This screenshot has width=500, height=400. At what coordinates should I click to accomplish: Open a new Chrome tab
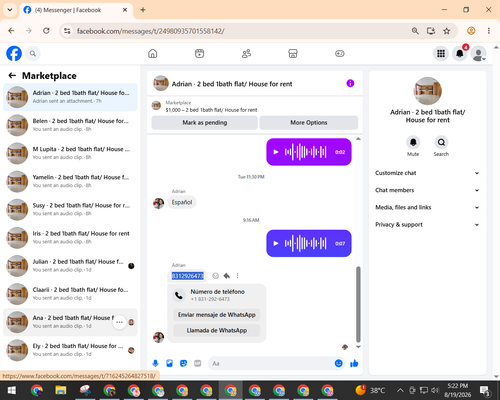(x=143, y=10)
